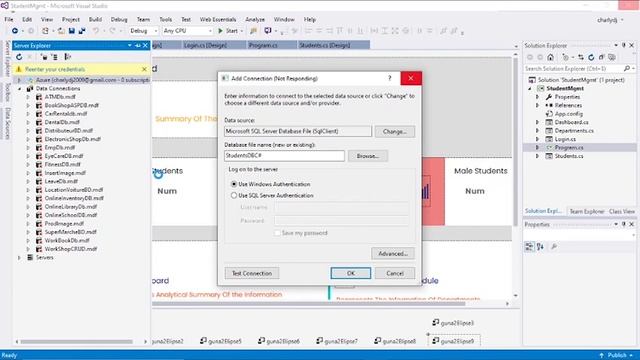Click Connect to Database icon in Server Explorer
The width and height of the screenshot is (640, 360).
pyautogui.click(x=44, y=57)
